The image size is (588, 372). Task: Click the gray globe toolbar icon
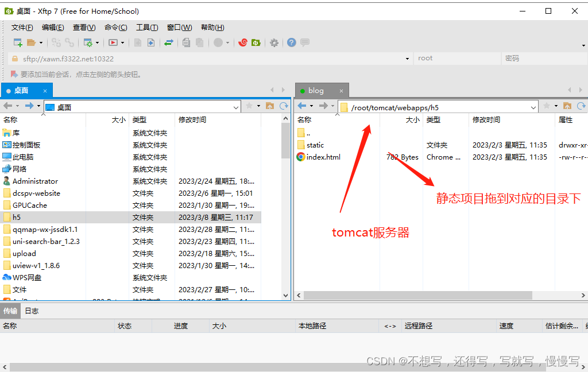218,42
